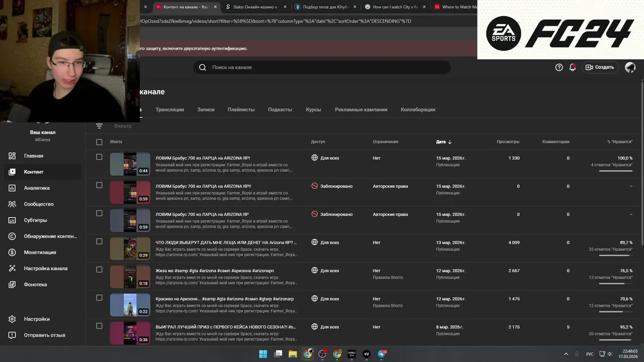Check the 'ARIZONA RP!' 0:44 video
This screenshot has height=362, width=644.
pos(99,157)
